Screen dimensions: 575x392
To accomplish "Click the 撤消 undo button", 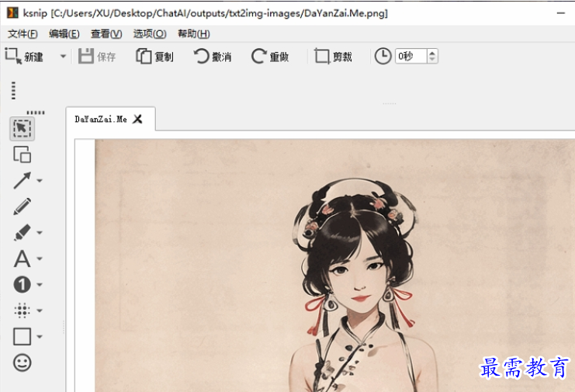I will pyautogui.click(x=213, y=57).
